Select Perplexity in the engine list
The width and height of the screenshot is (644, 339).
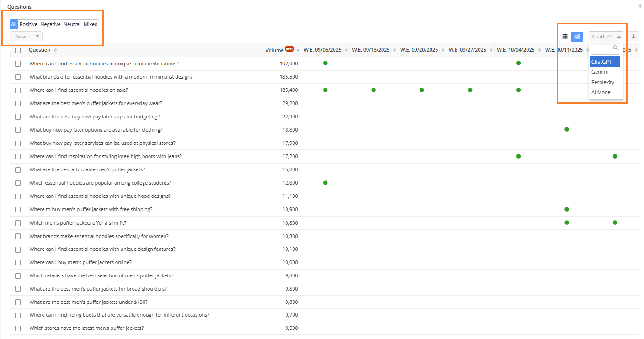tap(603, 82)
